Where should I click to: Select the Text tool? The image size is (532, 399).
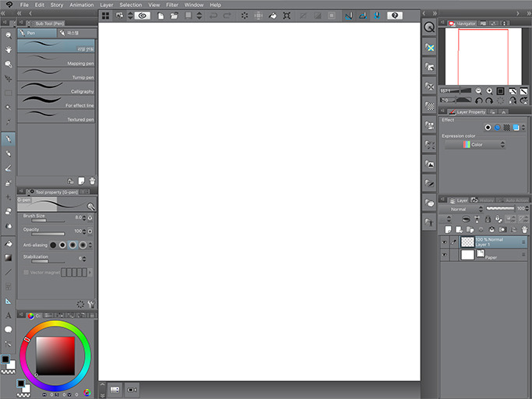[8, 316]
